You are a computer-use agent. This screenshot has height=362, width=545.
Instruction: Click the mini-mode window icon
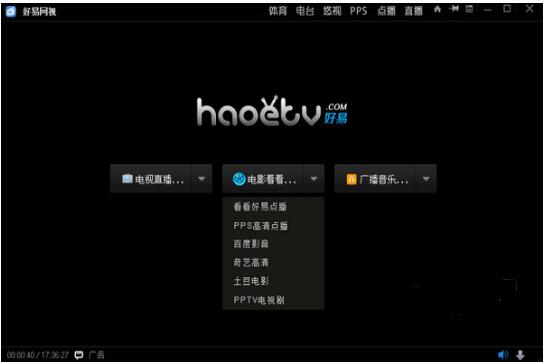pos(469,9)
